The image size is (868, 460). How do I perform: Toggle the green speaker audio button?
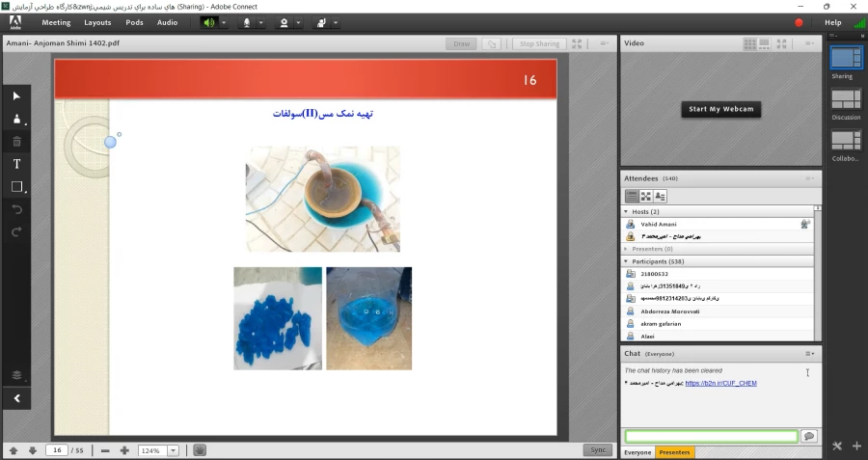(x=209, y=22)
